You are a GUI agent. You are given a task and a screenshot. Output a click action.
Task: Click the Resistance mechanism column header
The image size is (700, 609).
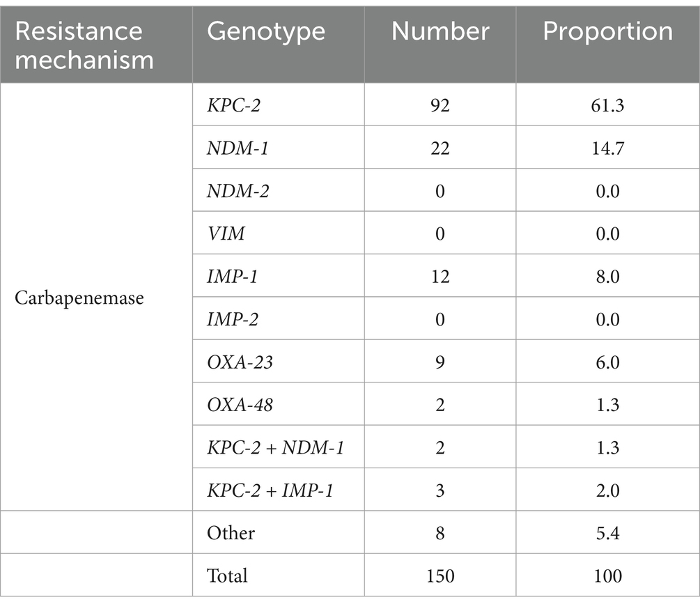84,45
